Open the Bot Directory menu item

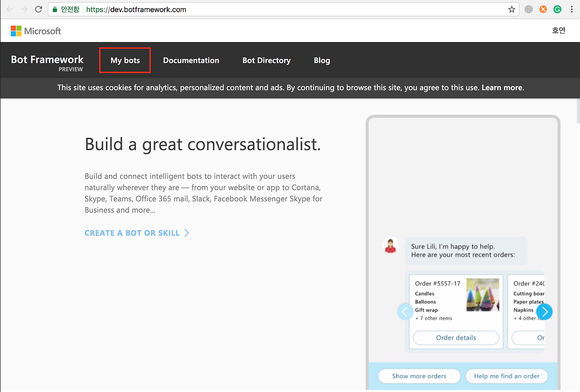click(x=266, y=60)
